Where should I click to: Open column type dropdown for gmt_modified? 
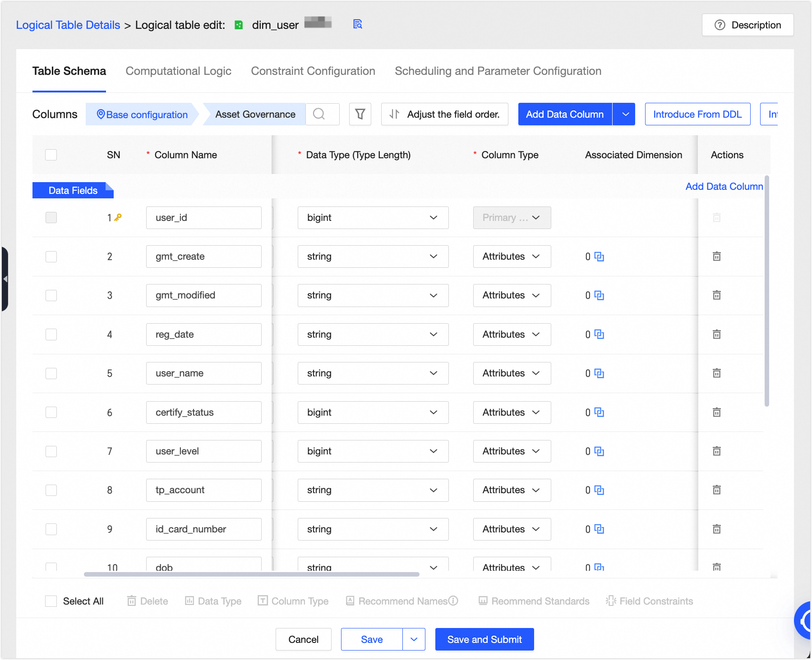pos(512,295)
